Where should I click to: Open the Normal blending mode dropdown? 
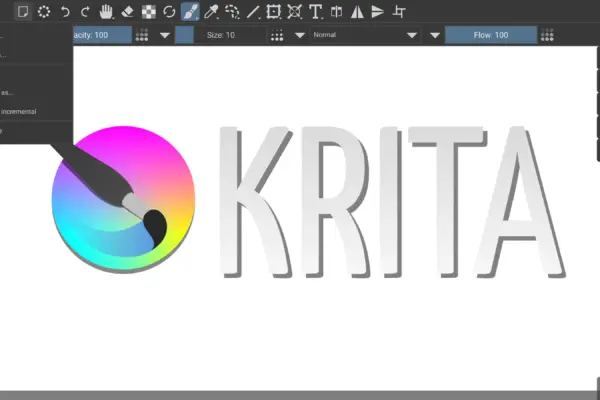click(x=365, y=35)
